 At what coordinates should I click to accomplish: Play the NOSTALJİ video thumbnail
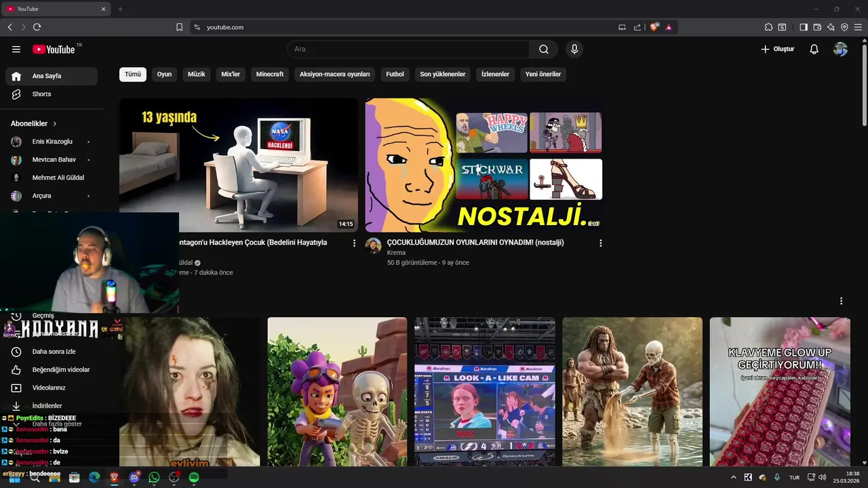[x=485, y=165]
